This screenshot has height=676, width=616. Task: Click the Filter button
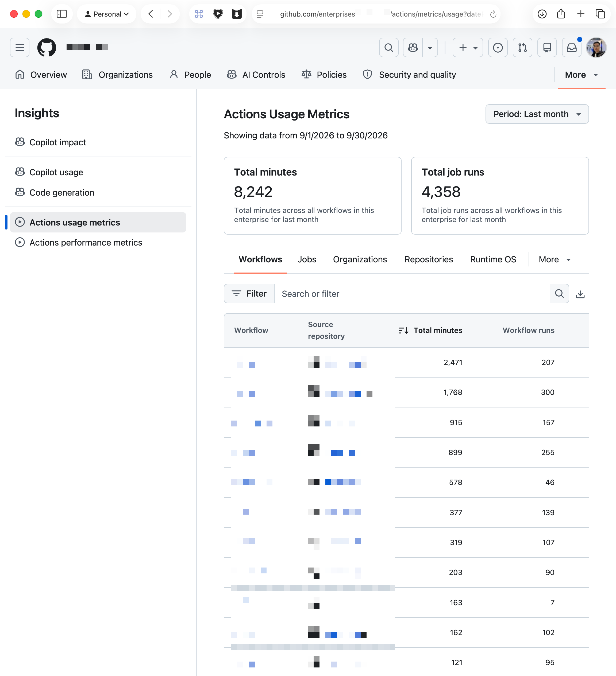(249, 294)
